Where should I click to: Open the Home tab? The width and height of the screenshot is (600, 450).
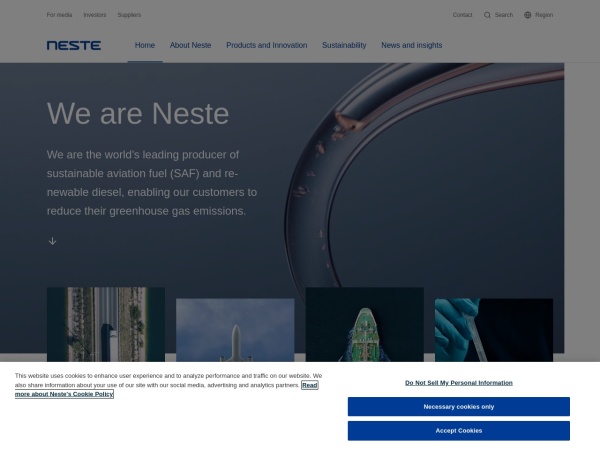(x=145, y=45)
